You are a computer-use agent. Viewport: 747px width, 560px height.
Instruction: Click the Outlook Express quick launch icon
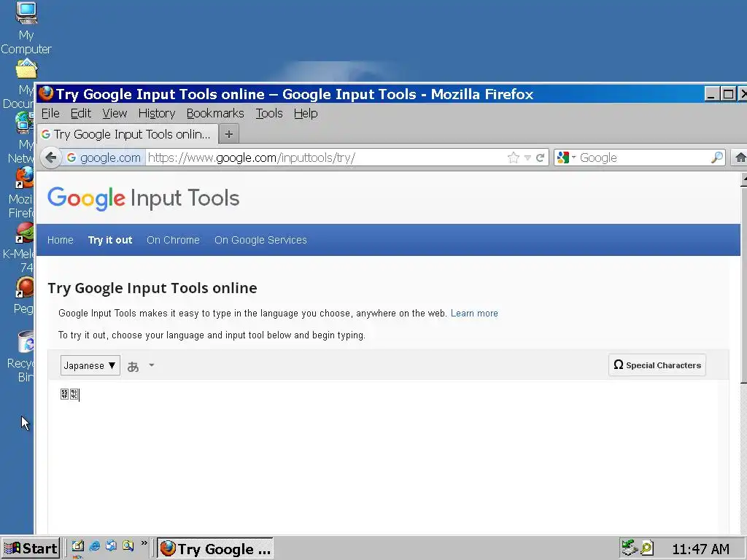pos(111,545)
